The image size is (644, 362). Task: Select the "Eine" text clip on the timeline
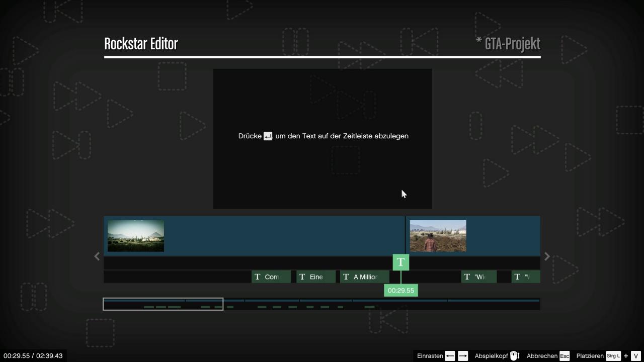click(316, 277)
